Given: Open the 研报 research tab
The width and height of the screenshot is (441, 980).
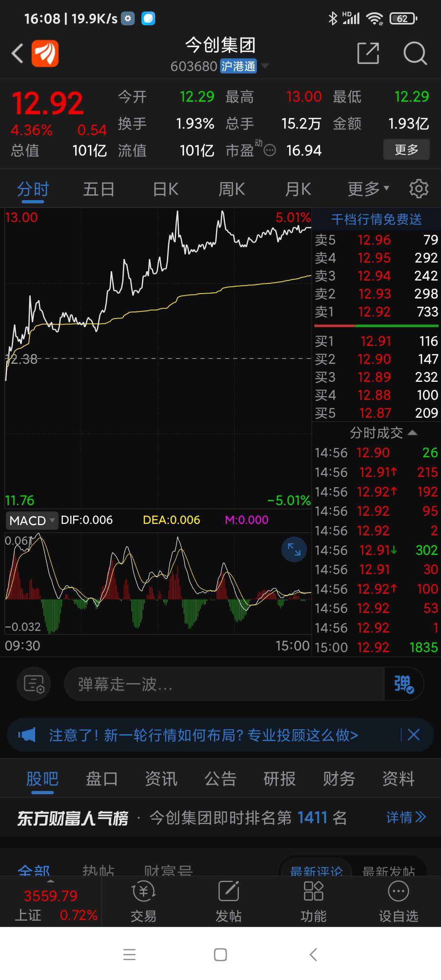Looking at the screenshot, I should [x=280, y=779].
